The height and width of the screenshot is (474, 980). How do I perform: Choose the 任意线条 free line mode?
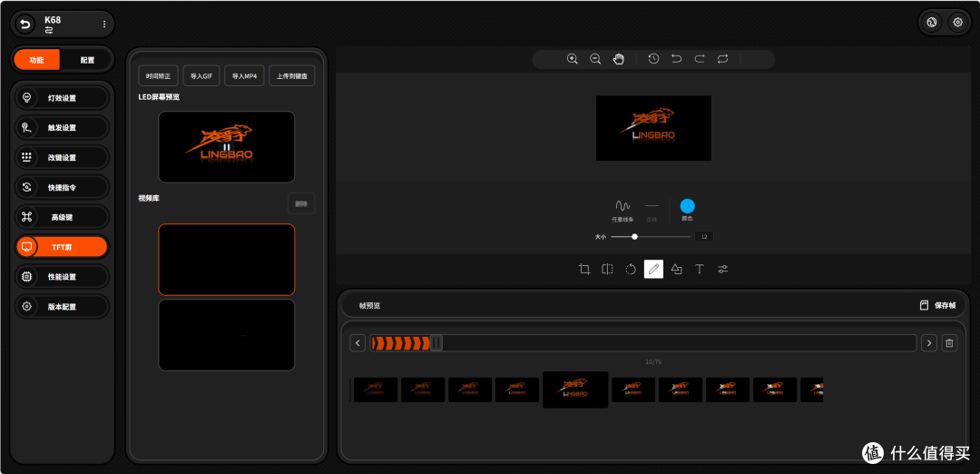tap(622, 211)
